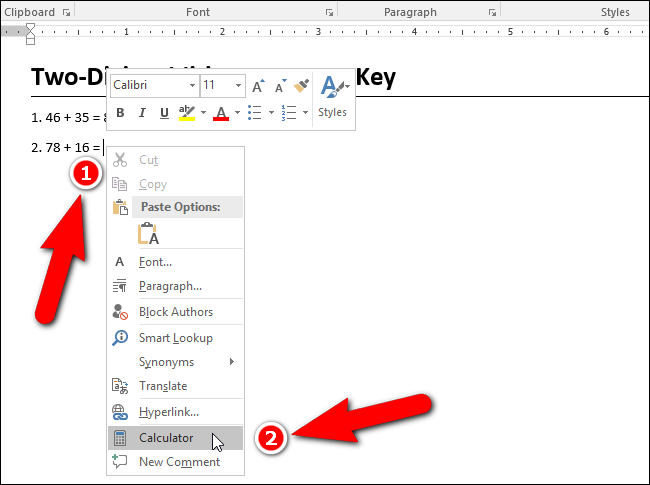
Task: Open the Styles gallery button
Action: pyautogui.click(x=333, y=97)
